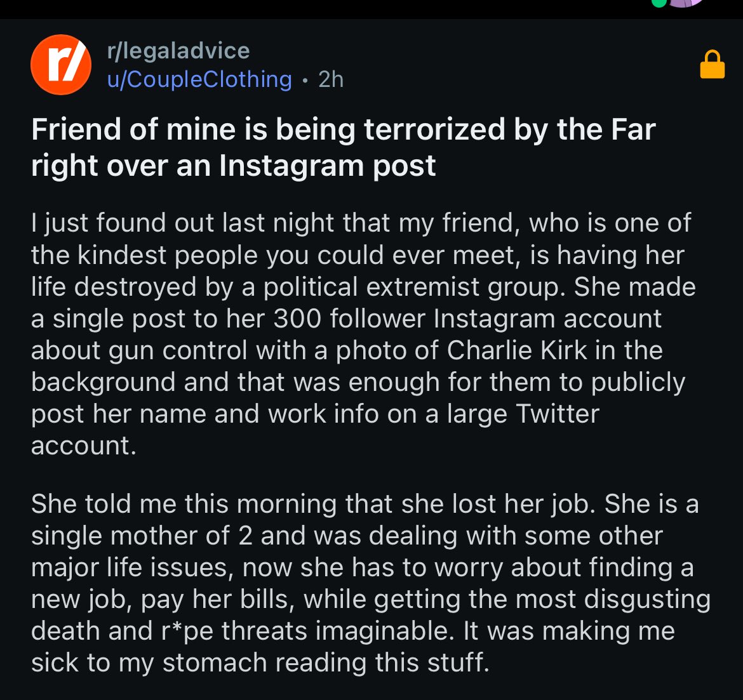Image resolution: width=743 pixels, height=700 pixels.
Task: Open the r/legaladvice subreddit link
Action: [178, 50]
